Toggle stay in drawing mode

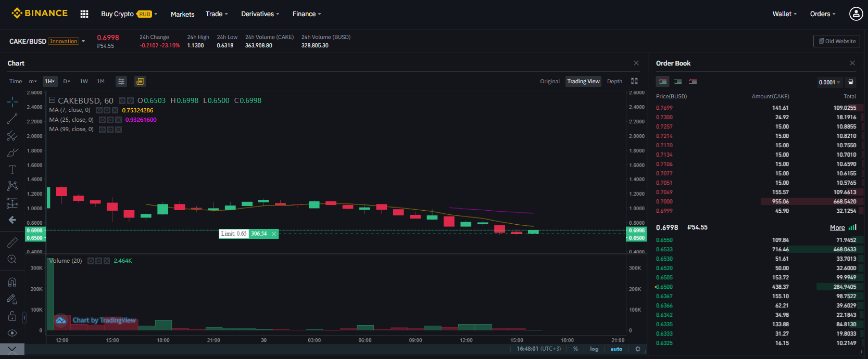pyautogui.click(x=12, y=299)
